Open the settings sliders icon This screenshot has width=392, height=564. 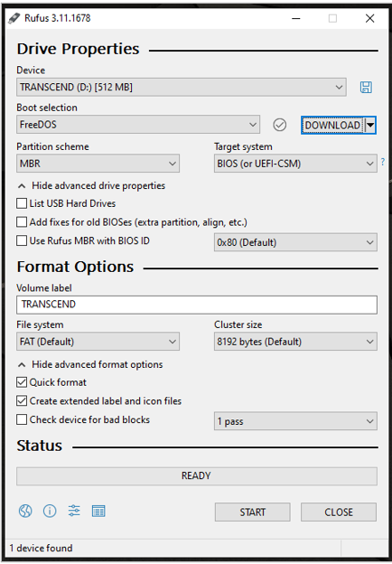point(74,511)
